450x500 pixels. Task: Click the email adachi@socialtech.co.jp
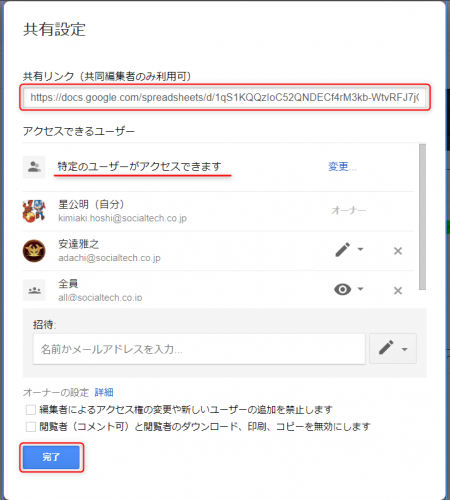pos(109,258)
